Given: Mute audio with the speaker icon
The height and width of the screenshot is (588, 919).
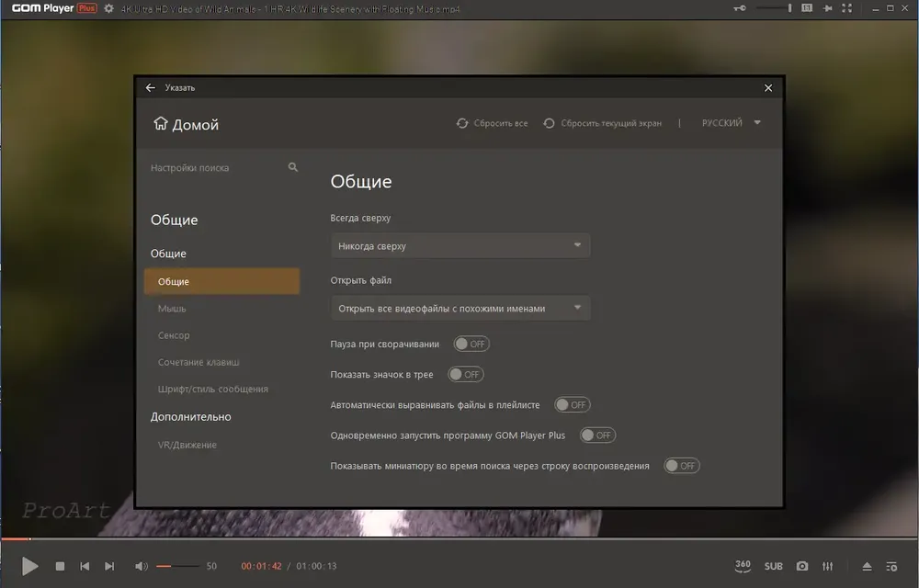Looking at the screenshot, I should point(142,566).
